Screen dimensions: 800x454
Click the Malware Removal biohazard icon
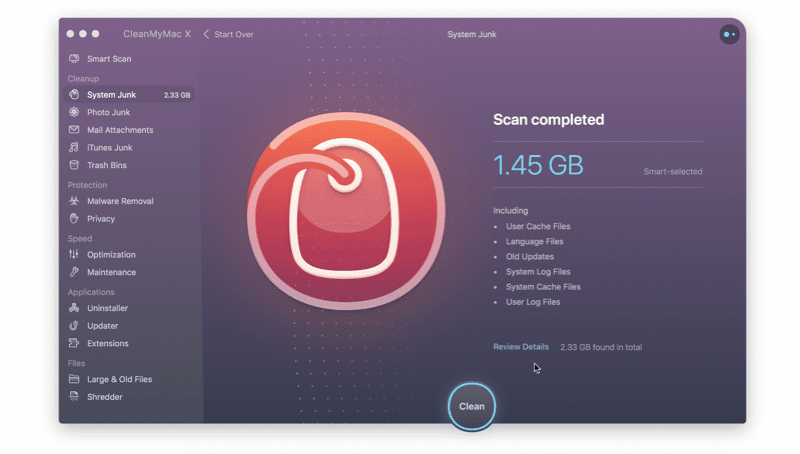[74, 201]
